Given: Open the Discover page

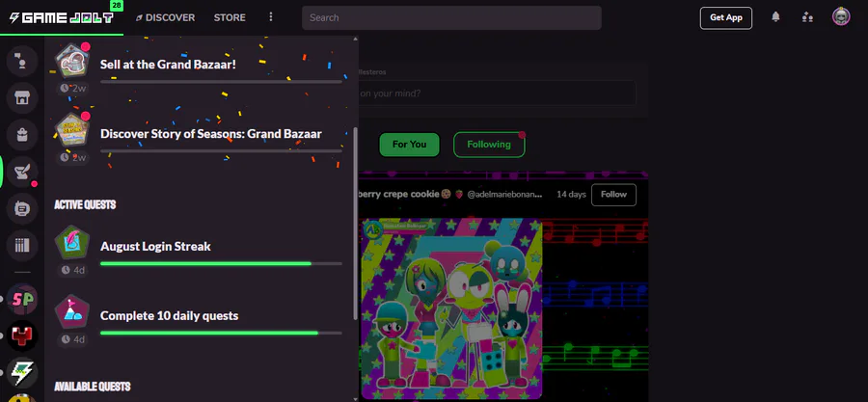Looking at the screenshot, I should (x=166, y=17).
